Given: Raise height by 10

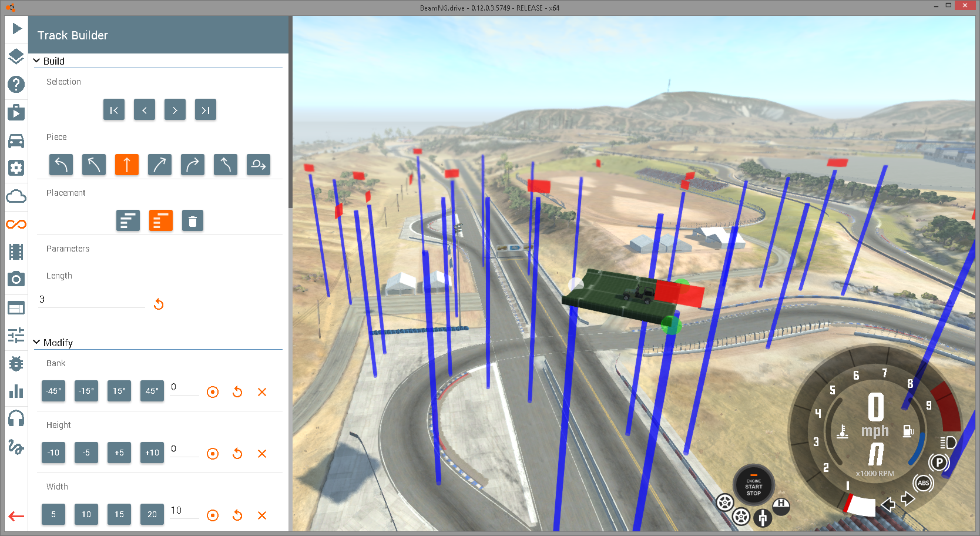Looking at the screenshot, I should point(152,453).
